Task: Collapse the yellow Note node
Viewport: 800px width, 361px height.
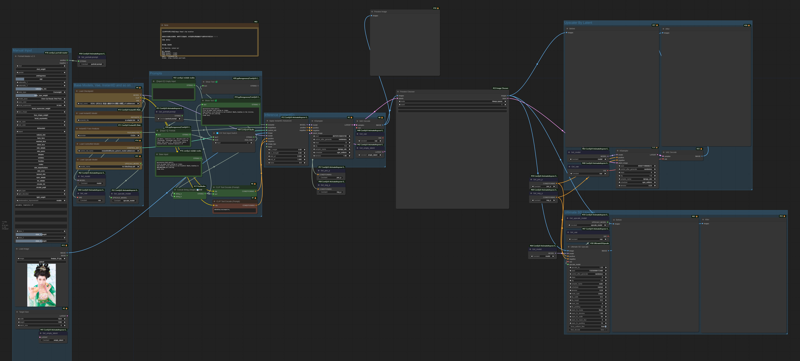Action: click(163, 24)
